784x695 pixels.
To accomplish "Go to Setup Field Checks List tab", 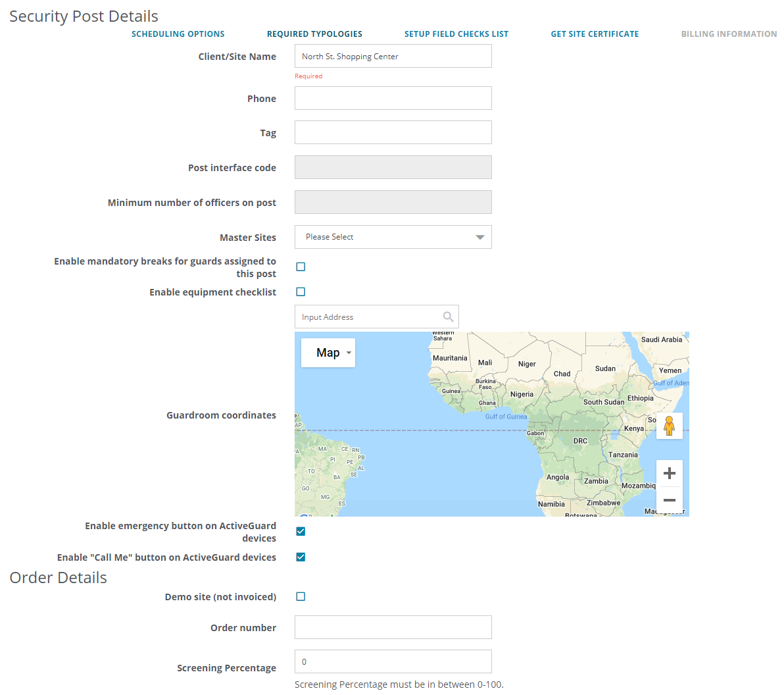I will 456,34.
